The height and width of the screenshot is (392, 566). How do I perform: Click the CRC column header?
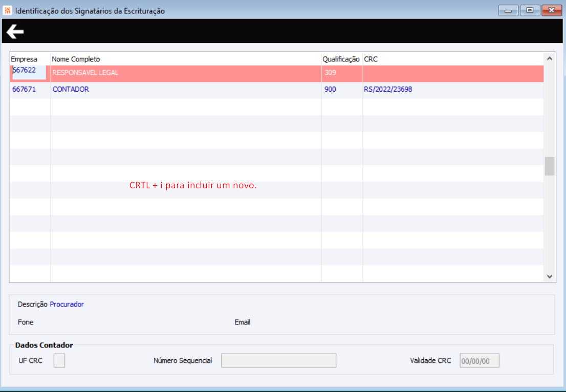pos(371,59)
